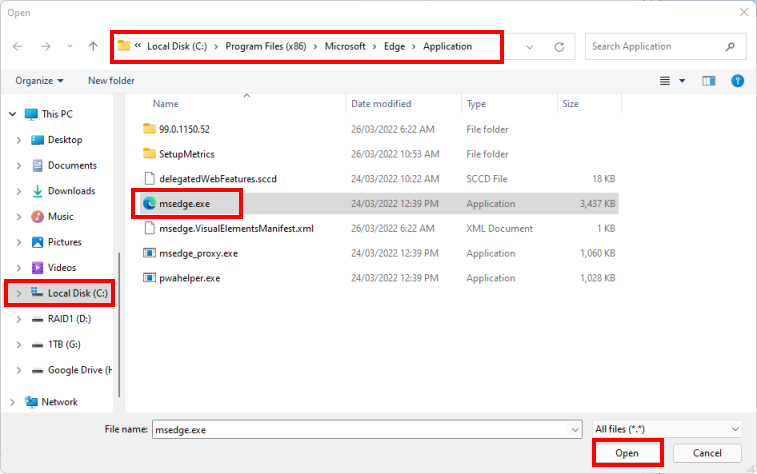Select the pwahelper.exe file
Screen dimensions: 757x474
[x=189, y=278]
